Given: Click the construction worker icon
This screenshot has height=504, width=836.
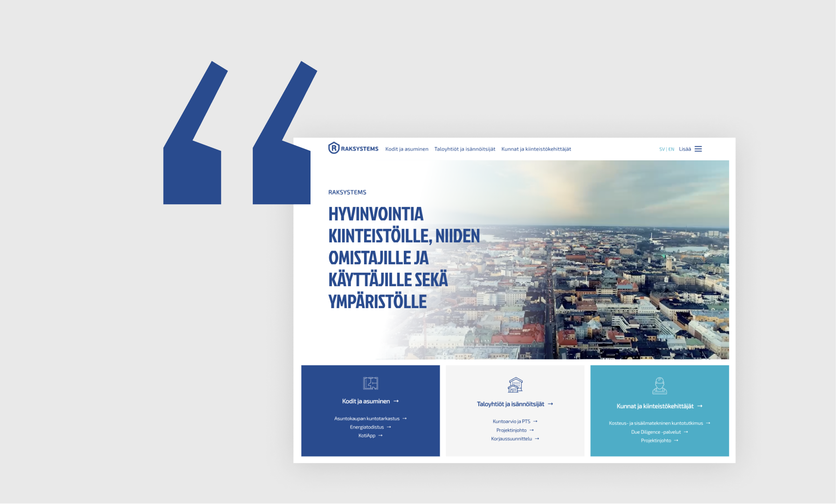Looking at the screenshot, I should (659, 386).
